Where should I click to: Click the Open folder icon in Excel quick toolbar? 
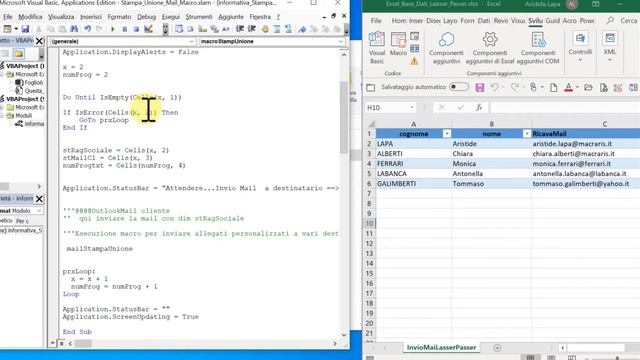point(588,87)
